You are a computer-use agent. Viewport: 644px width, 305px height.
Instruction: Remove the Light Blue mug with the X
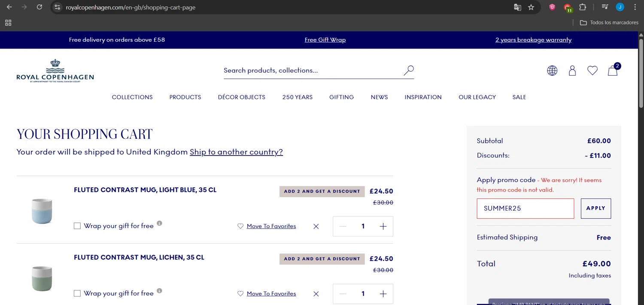pos(316,226)
